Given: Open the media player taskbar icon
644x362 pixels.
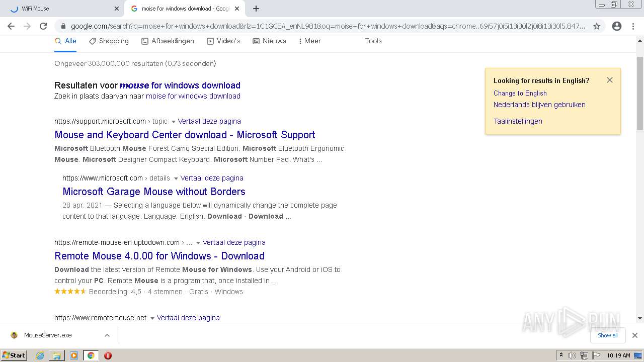Looking at the screenshot, I should (x=74, y=355).
